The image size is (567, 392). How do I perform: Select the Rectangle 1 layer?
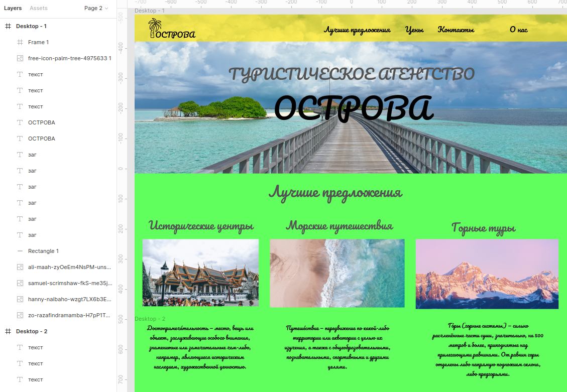(58, 251)
